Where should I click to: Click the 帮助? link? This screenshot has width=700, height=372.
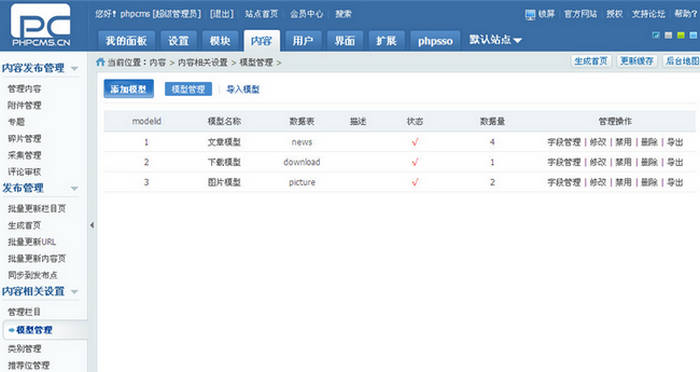(686, 14)
